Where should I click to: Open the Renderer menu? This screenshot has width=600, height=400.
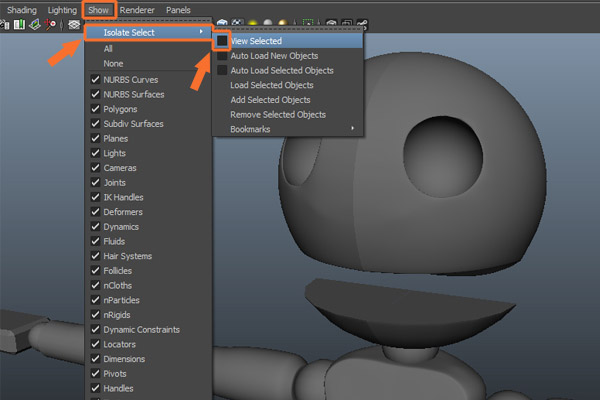click(x=138, y=9)
